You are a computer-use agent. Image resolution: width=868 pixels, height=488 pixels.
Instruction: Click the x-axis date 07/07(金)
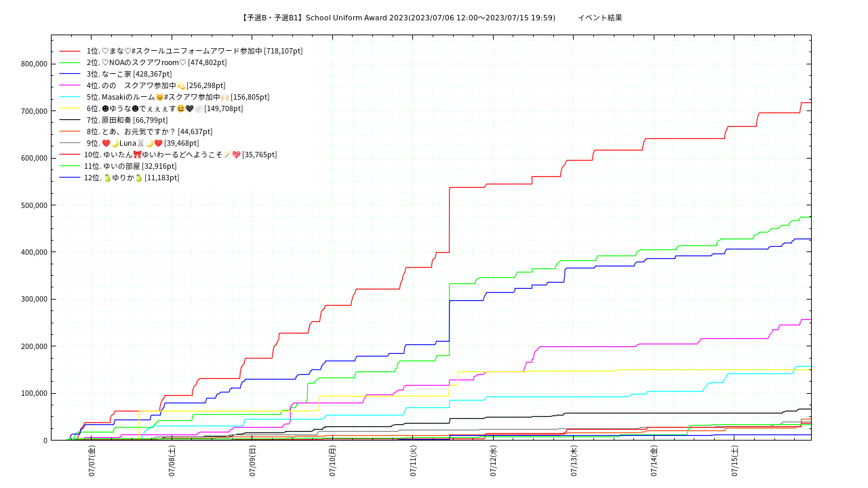[x=92, y=461]
